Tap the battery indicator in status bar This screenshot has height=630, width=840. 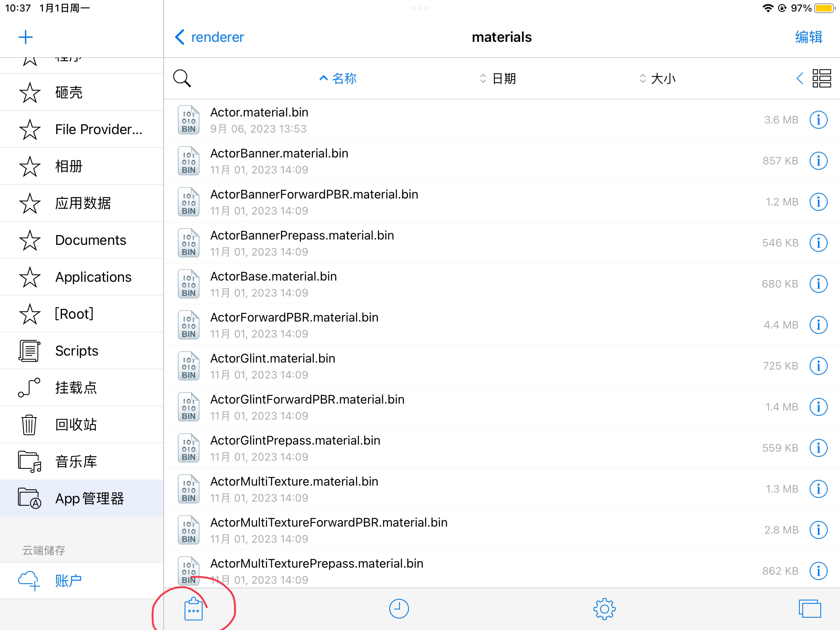[825, 8]
